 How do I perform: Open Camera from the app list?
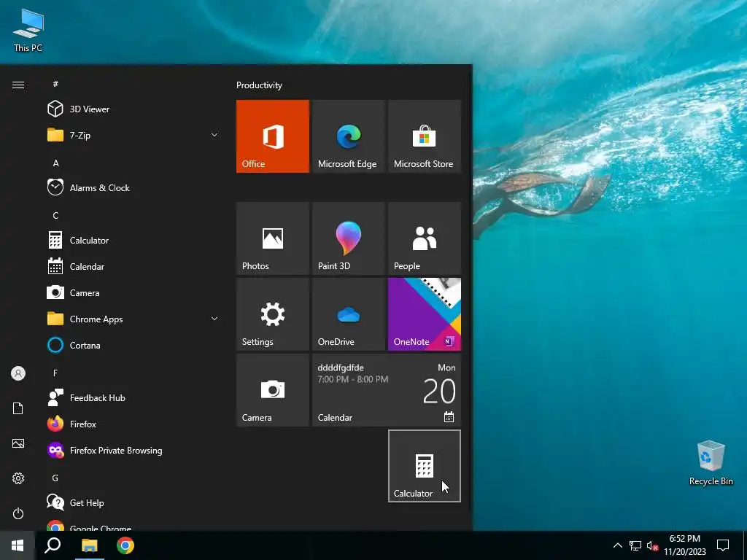point(133,293)
